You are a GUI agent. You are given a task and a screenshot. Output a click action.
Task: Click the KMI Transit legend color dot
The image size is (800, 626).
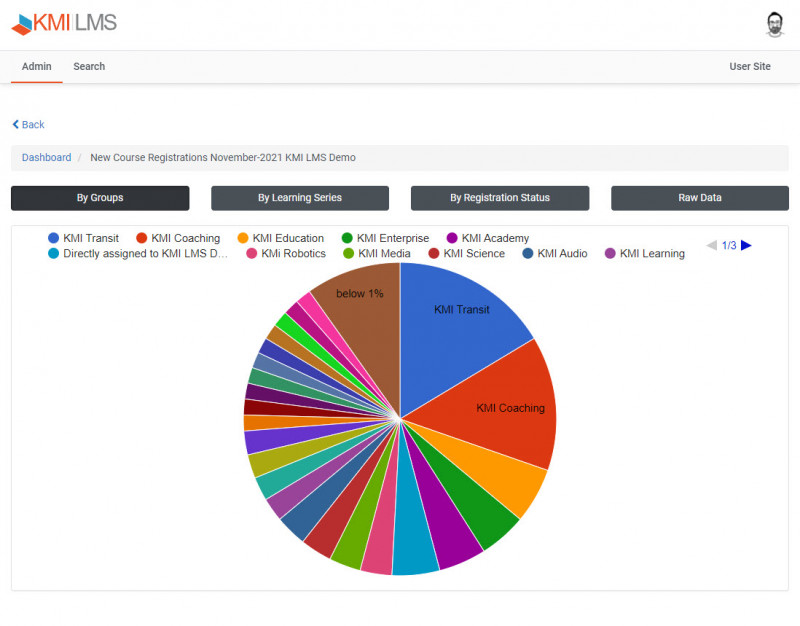click(54, 238)
